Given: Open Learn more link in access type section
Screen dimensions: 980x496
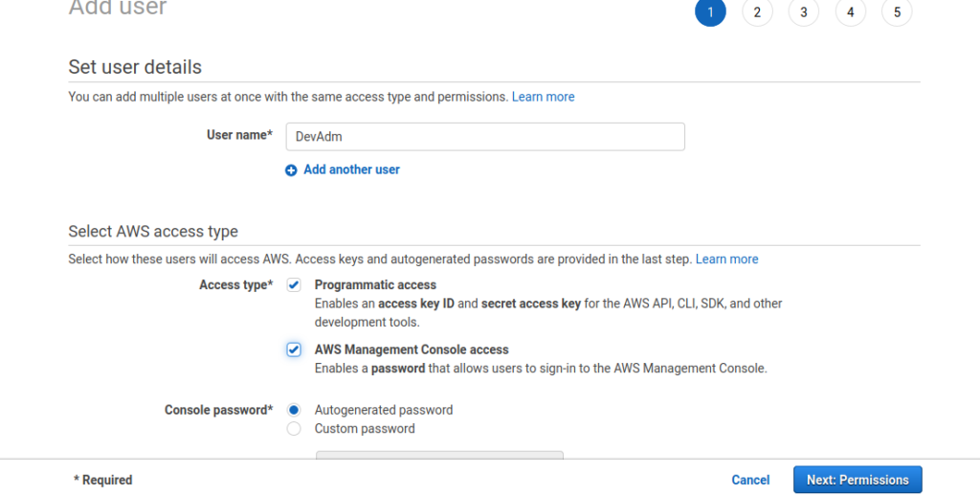Looking at the screenshot, I should [x=727, y=259].
